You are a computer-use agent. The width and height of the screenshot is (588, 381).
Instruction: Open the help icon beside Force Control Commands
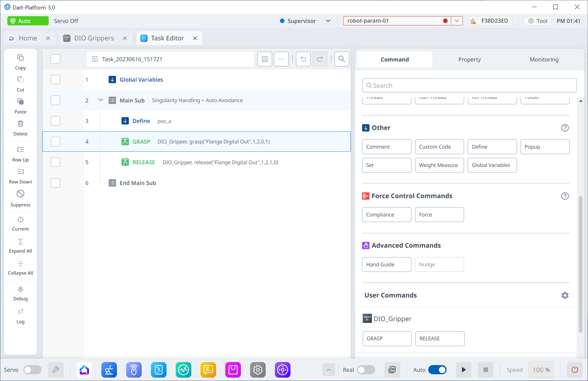pyautogui.click(x=565, y=196)
